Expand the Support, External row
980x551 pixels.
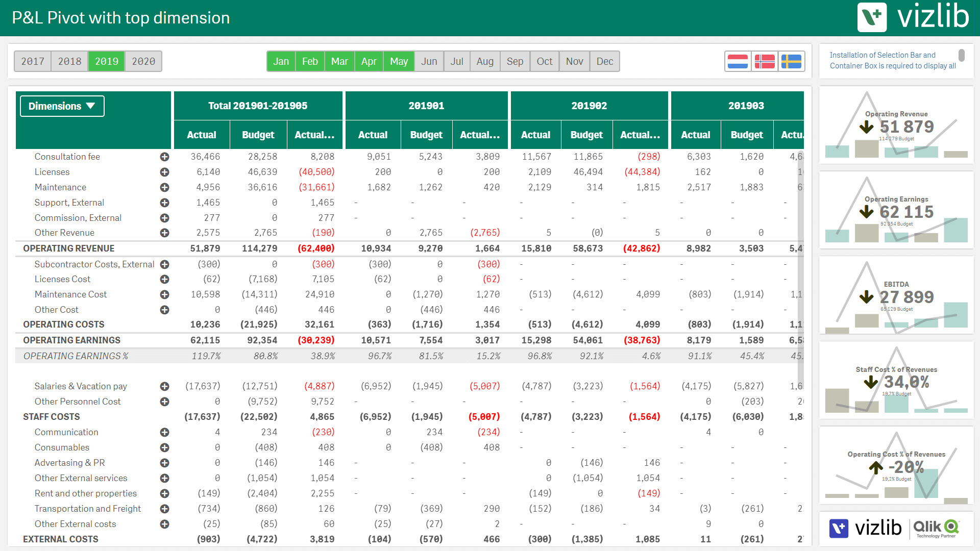click(164, 203)
